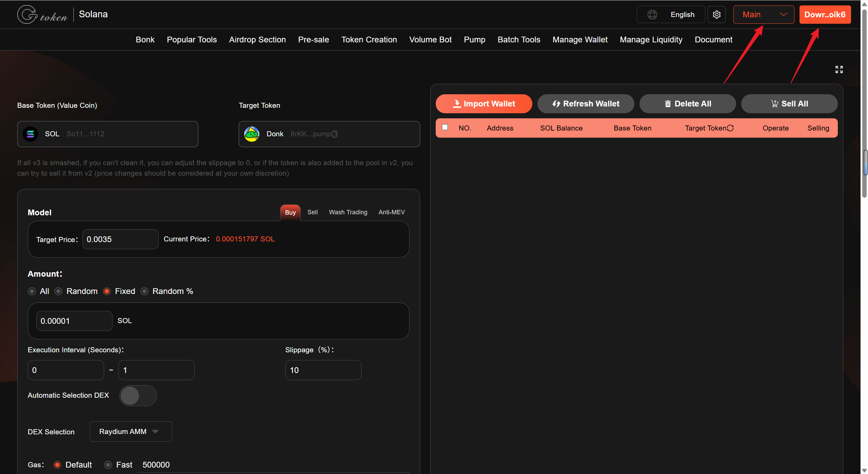
Task: Click the globe language icon
Action: 652,15
